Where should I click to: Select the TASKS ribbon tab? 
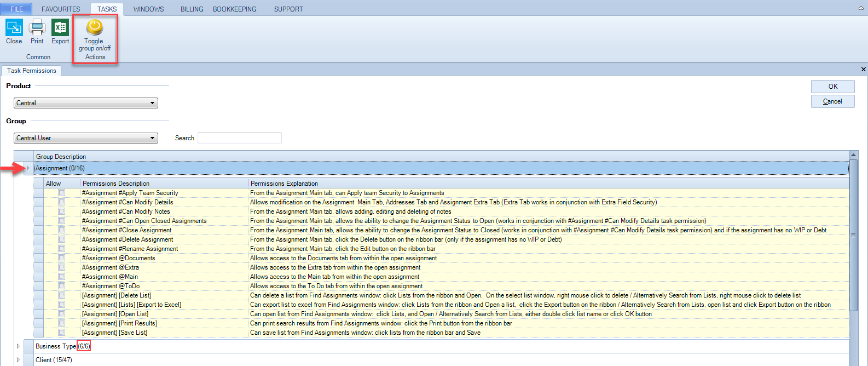click(107, 9)
